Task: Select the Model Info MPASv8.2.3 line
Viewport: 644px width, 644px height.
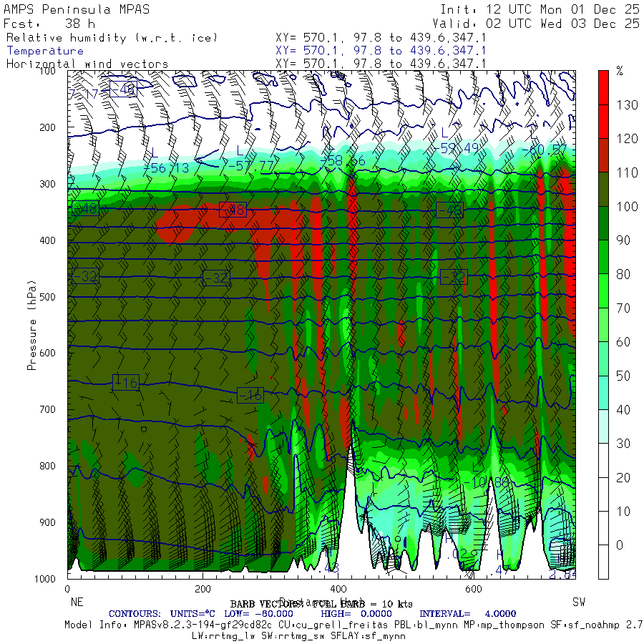Action: click(x=354, y=625)
